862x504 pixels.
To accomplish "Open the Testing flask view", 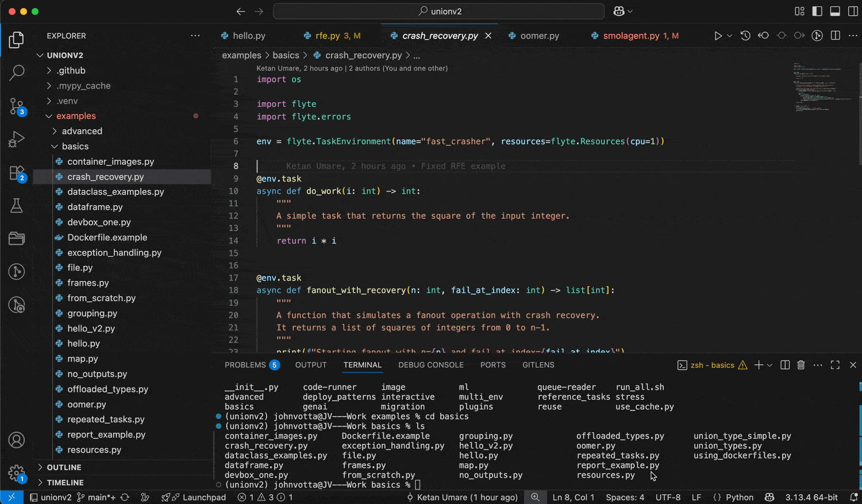I will [x=17, y=206].
